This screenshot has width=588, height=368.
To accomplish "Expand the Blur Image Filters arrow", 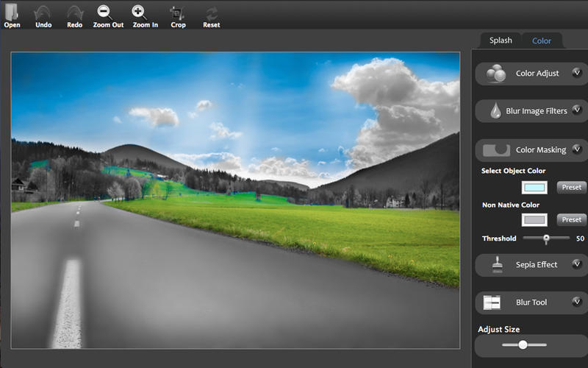I will pos(577,110).
